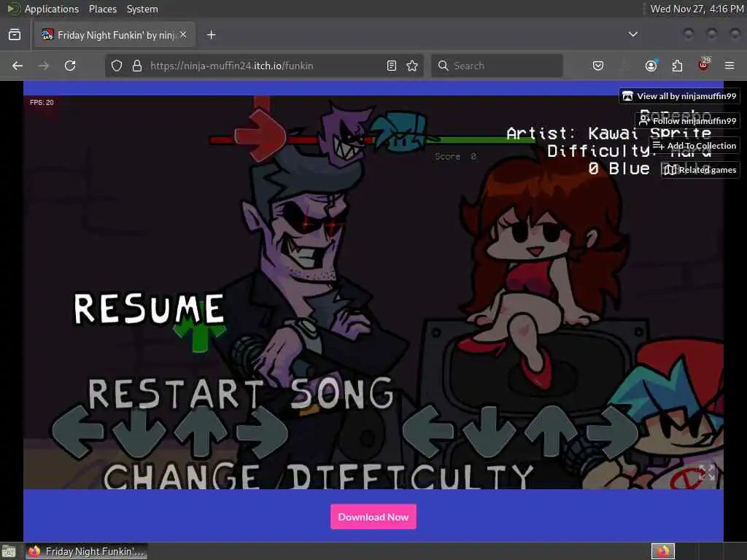The image size is (747, 560).
Task: Open a new tab with the plus button
Action: tap(212, 35)
